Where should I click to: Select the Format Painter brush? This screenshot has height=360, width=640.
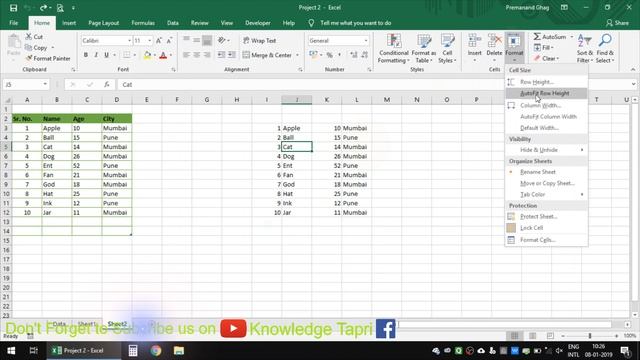click(29, 58)
